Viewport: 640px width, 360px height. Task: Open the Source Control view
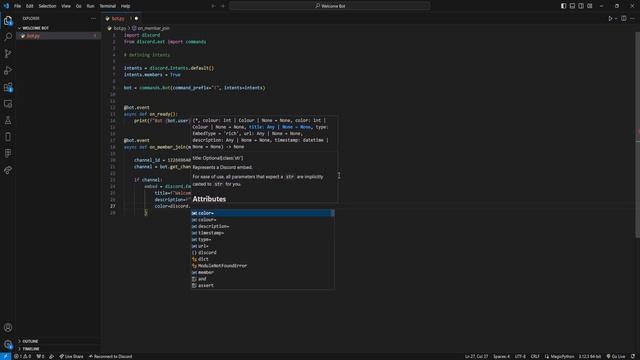coord(8,53)
